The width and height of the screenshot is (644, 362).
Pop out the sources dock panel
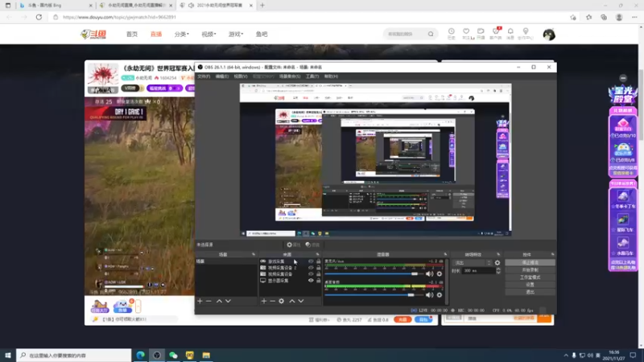317,254
